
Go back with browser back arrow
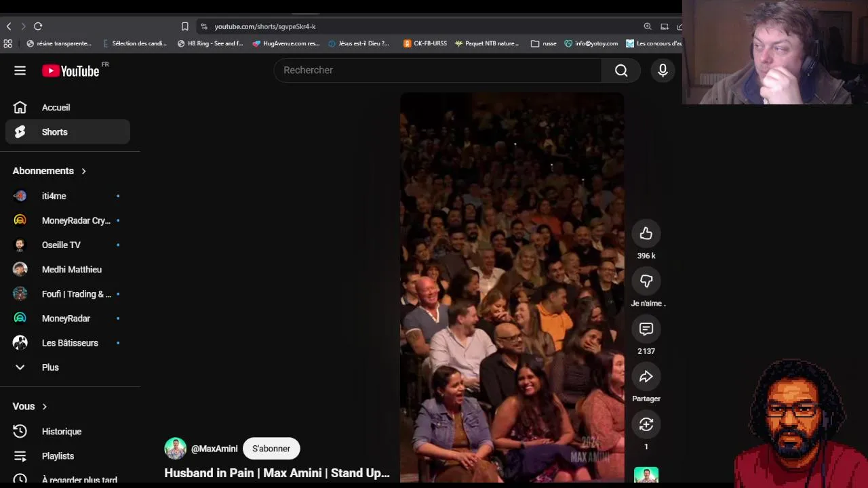9,26
